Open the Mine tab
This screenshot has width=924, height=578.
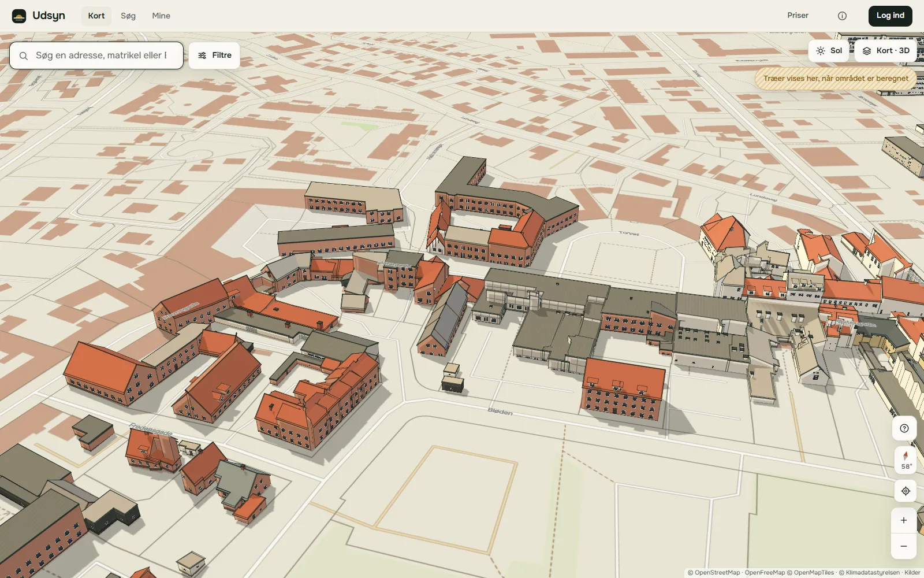[161, 16]
